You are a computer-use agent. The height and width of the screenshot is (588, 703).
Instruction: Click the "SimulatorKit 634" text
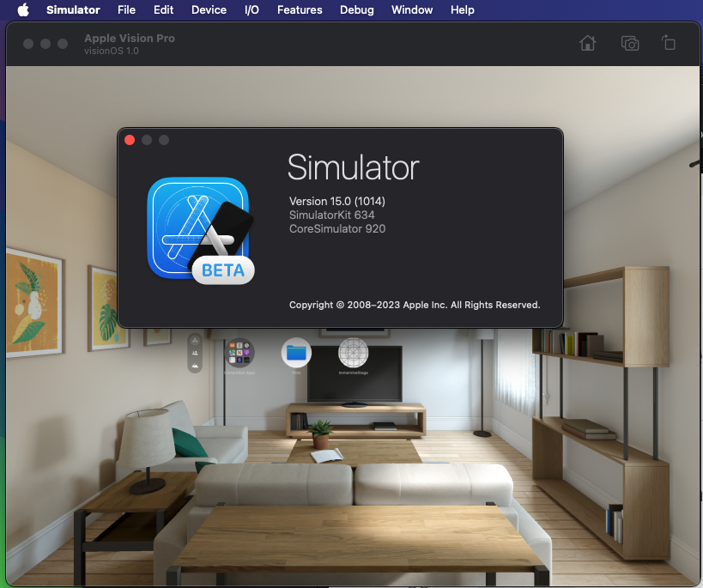[x=332, y=215]
